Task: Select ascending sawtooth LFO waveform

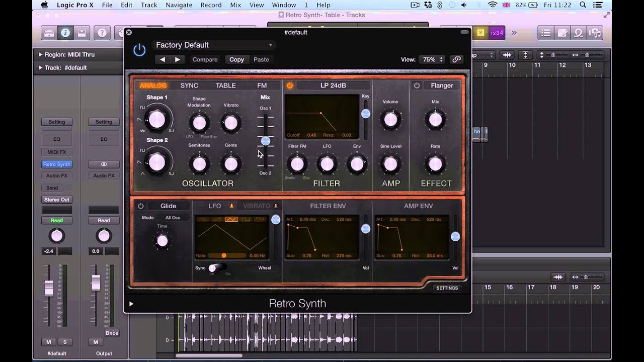Action: pyautogui.click(x=217, y=220)
